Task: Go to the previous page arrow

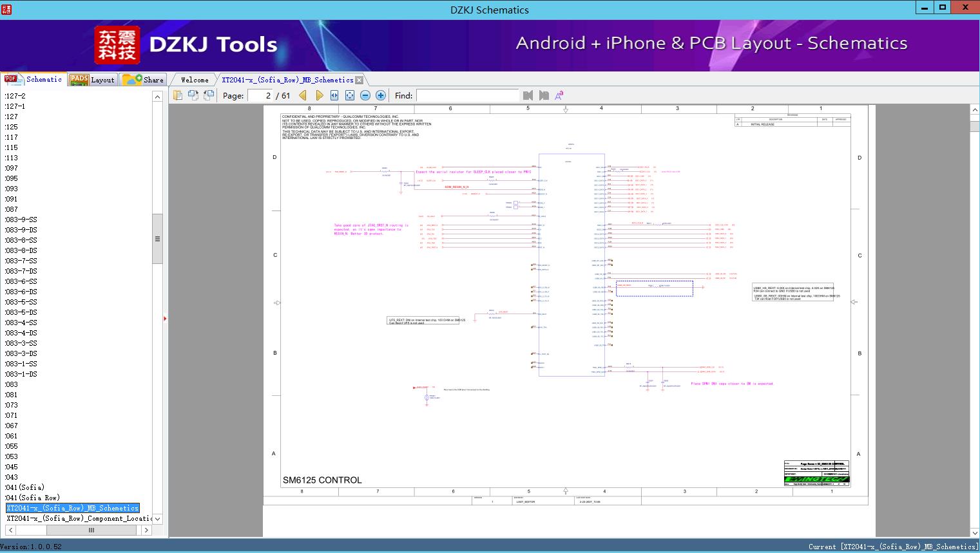Action: coord(303,95)
